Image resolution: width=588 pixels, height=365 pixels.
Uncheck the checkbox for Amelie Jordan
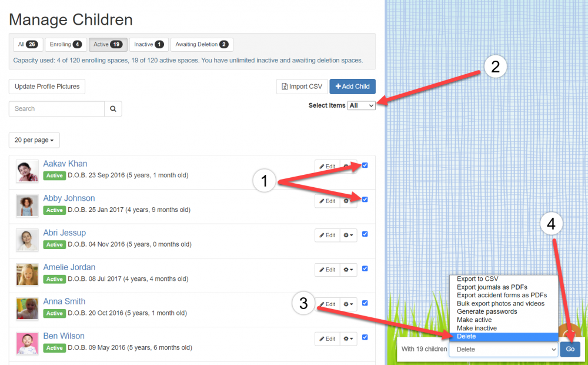point(365,268)
